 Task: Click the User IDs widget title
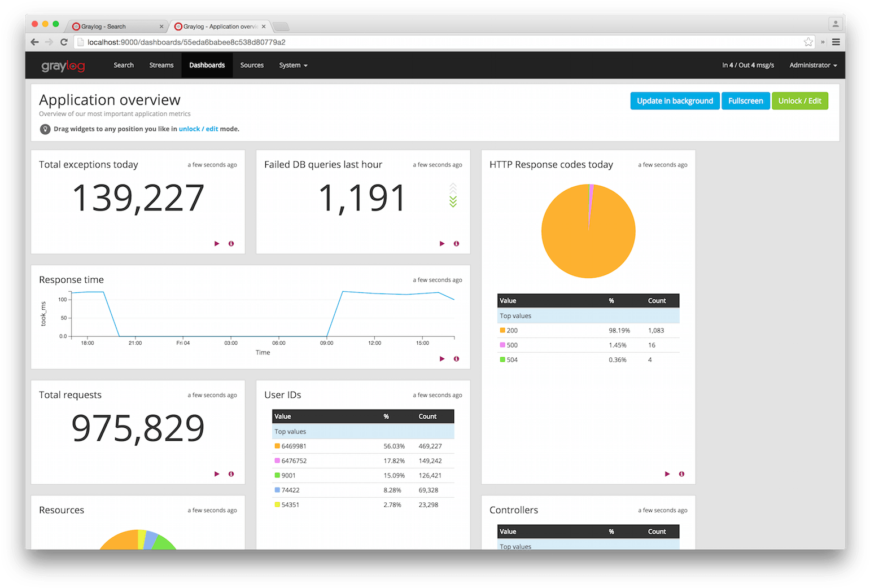coord(283,395)
